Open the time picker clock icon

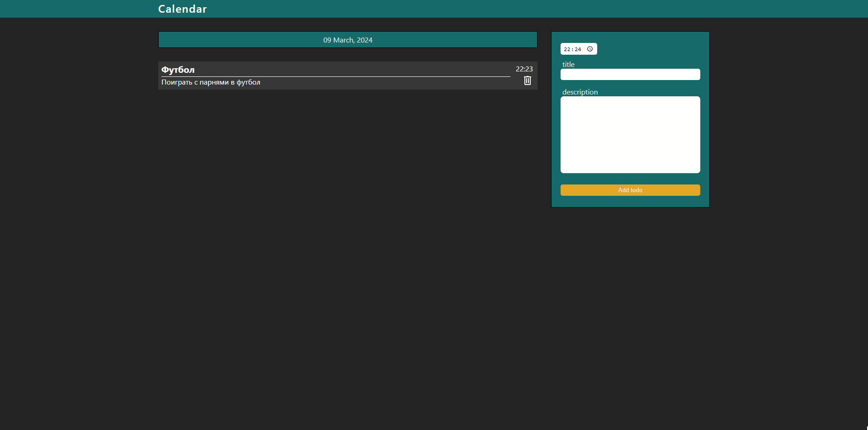[590, 49]
